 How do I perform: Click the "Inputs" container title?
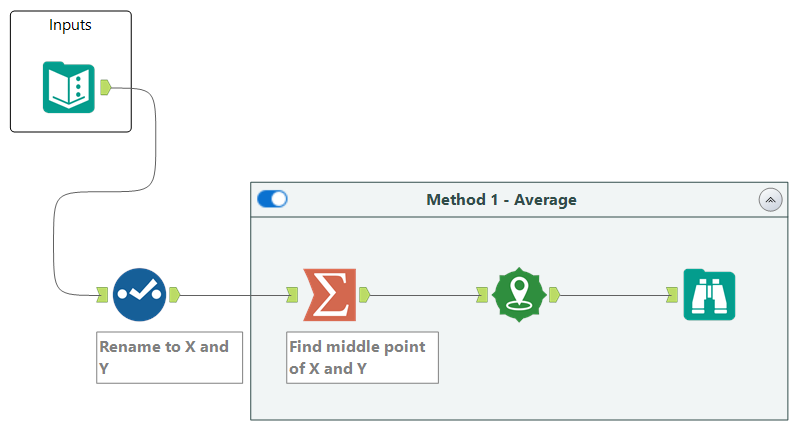(x=70, y=25)
